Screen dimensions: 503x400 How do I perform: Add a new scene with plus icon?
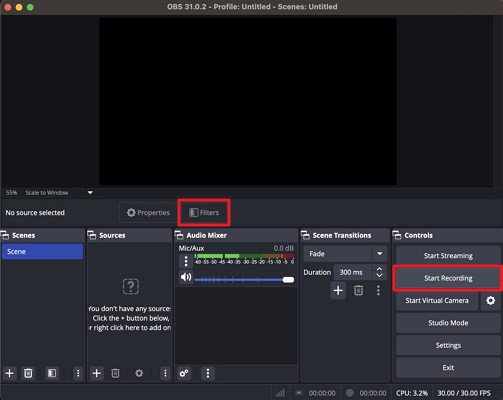point(10,373)
